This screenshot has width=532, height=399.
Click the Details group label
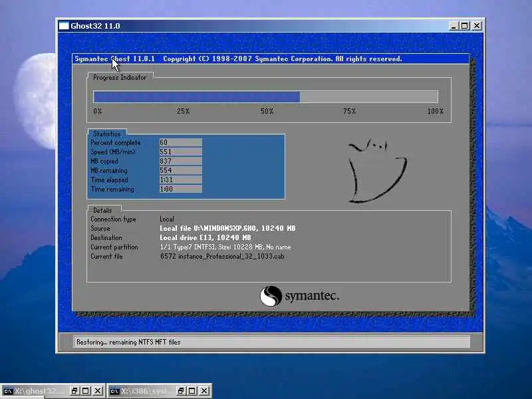(102, 210)
